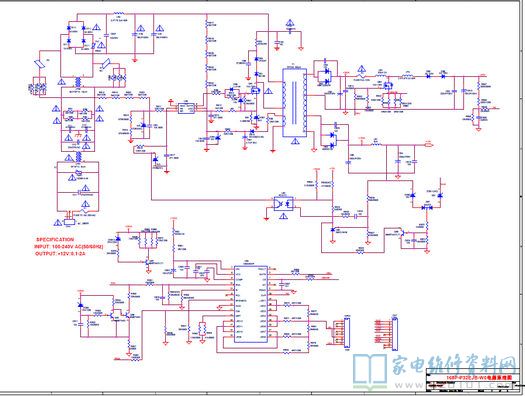525x396 pixels.
Task: Click the red SPECIFICATION heading
Action: coord(55,239)
